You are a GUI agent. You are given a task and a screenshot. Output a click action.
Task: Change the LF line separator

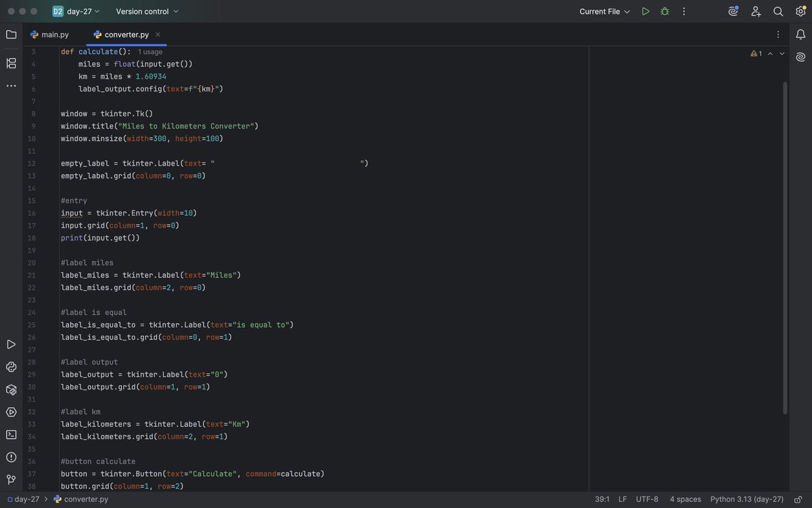tap(623, 499)
